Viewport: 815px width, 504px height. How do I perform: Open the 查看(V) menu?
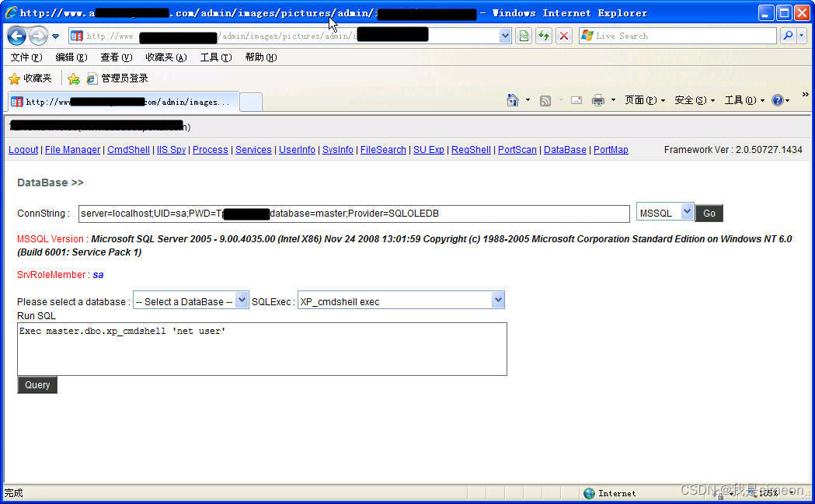click(117, 57)
